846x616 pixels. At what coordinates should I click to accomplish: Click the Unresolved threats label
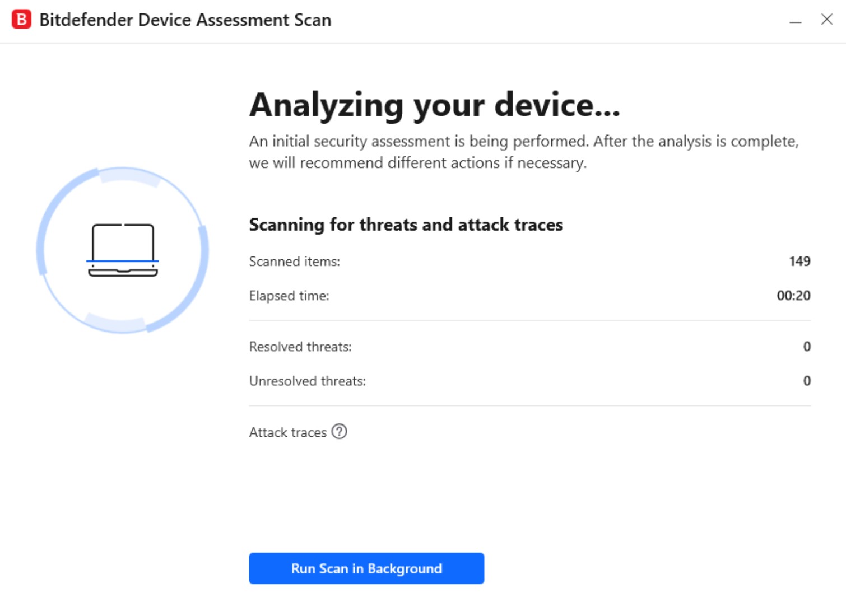click(x=308, y=381)
